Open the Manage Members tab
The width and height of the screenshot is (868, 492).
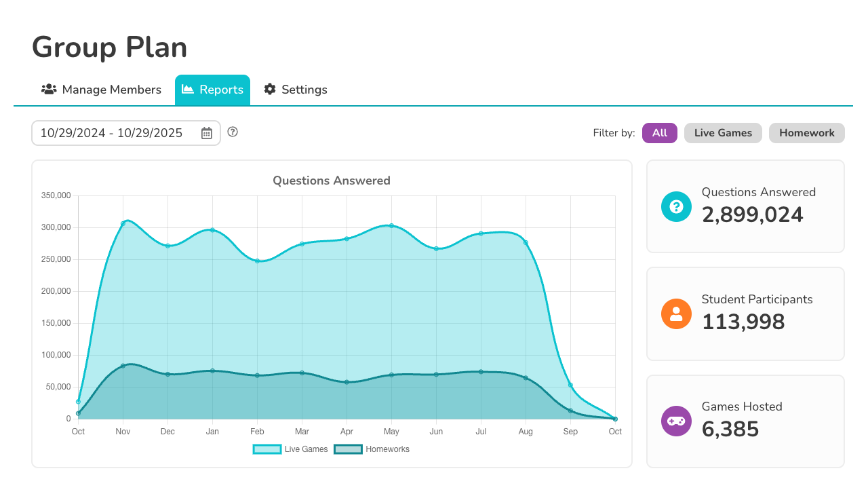(101, 90)
